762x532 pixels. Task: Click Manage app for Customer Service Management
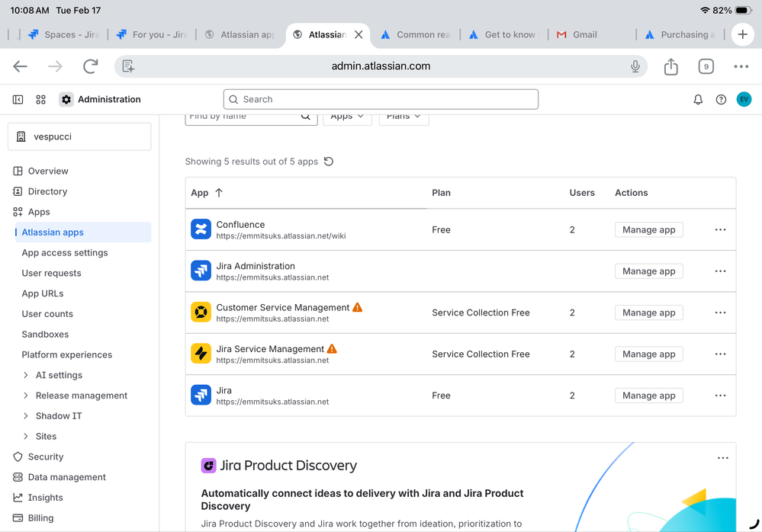[649, 312]
